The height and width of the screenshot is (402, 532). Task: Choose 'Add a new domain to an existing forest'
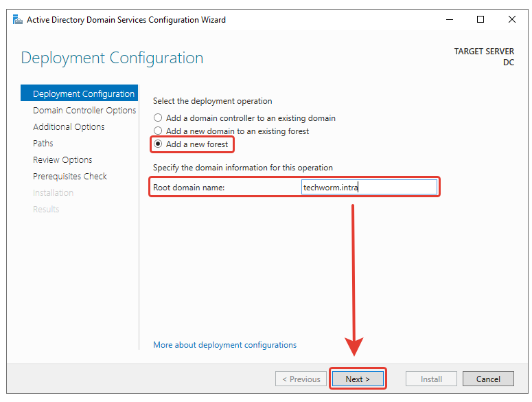[159, 131]
